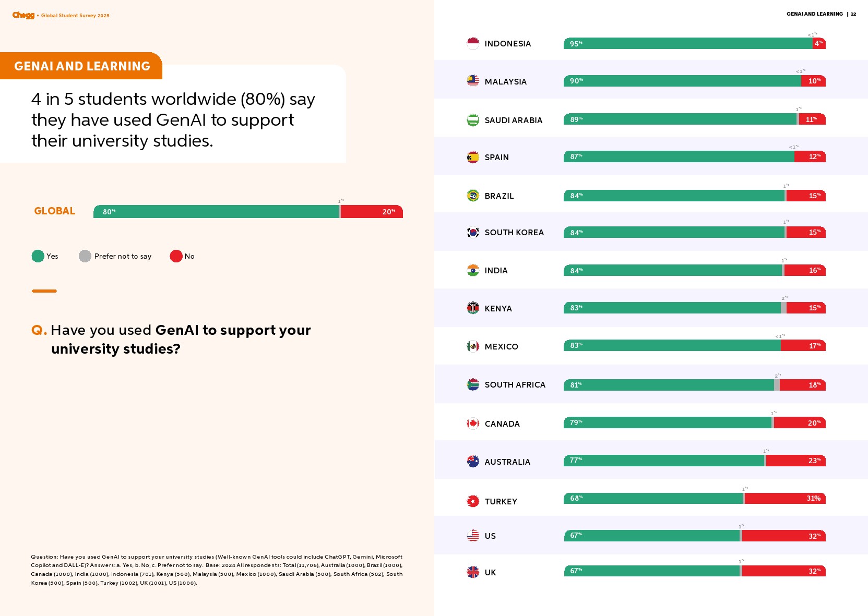Screen dimensions: 868x616
Task: Click the red 31% Turkey bar segment
Action: (x=784, y=498)
